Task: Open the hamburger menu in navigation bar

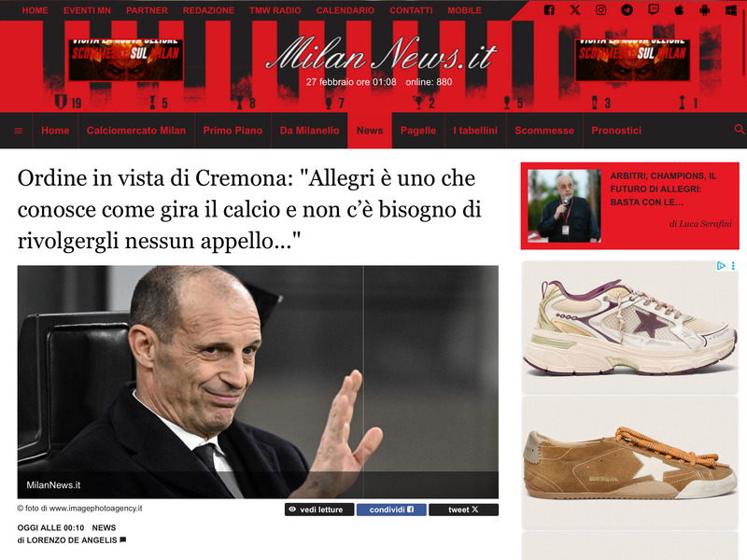Action: [19, 131]
